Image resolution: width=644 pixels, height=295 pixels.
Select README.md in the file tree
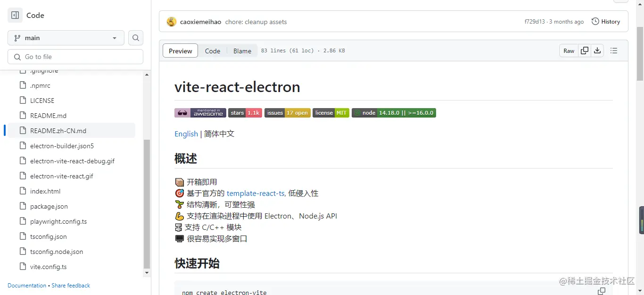point(48,116)
